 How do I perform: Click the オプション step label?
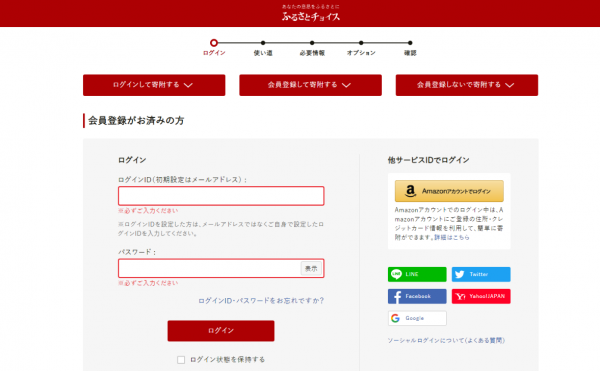coord(361,53)
